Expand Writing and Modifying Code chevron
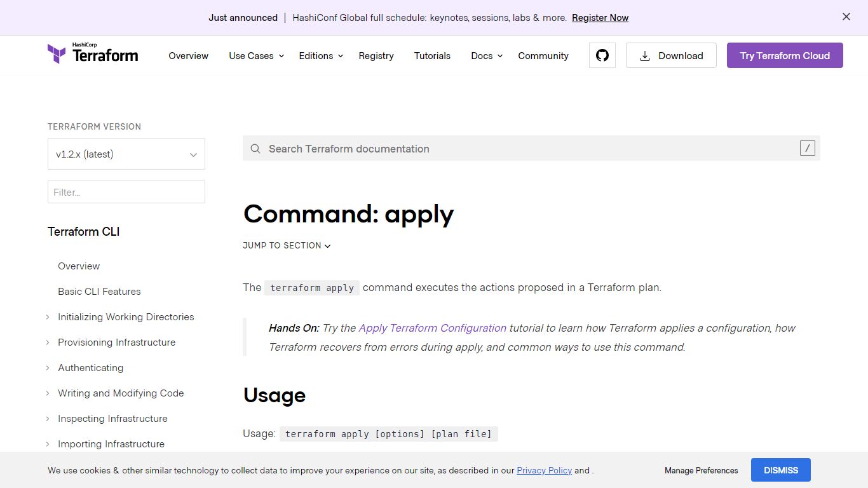Screen dimensions: 868x488 tap(48, 393)
